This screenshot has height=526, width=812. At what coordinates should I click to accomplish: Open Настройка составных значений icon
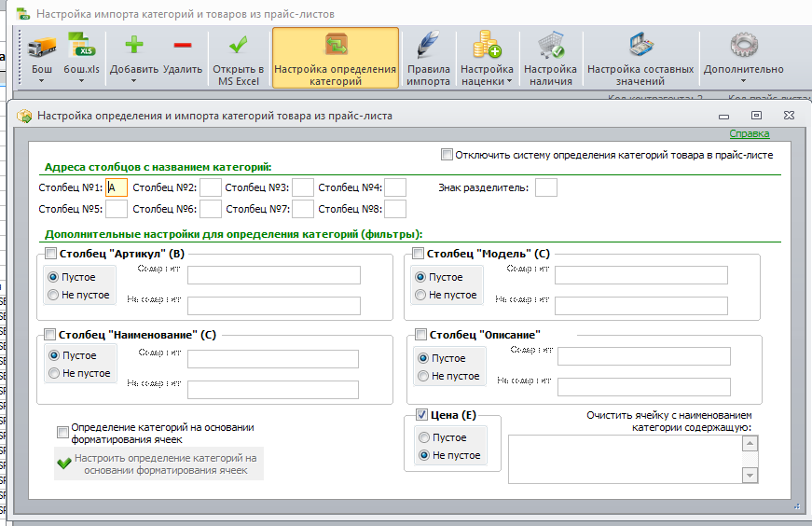[x=641, y=45]
